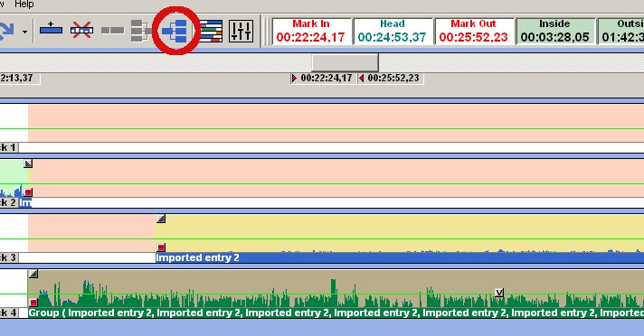Select the track 1 label
This screenshot has height=336, width=644.
[8, 147]
